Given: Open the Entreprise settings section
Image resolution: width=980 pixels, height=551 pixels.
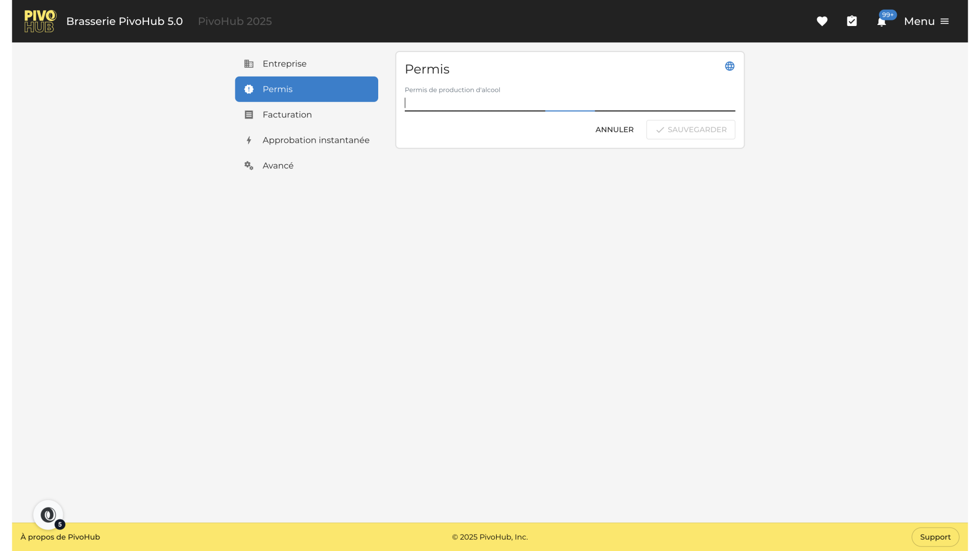Looking at the screenshot, I should pos(285,64).
